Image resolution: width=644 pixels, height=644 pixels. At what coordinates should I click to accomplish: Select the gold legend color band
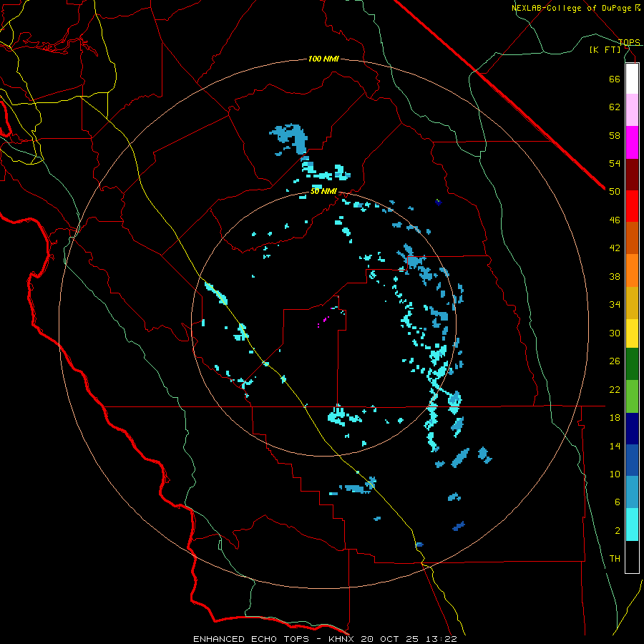632,303
